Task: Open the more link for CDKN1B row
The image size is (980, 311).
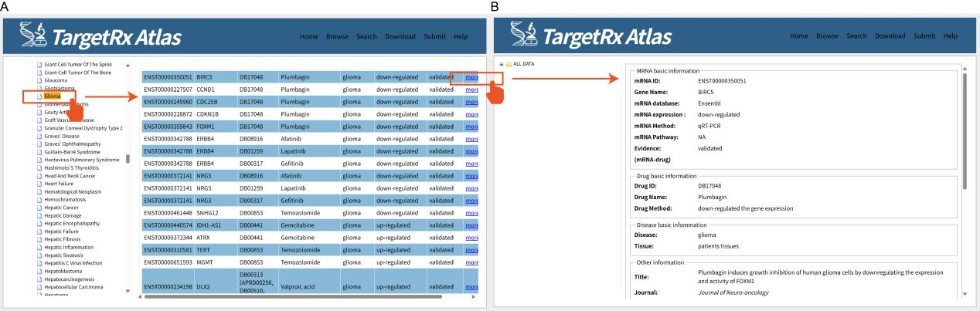Action: coord(471,113)
